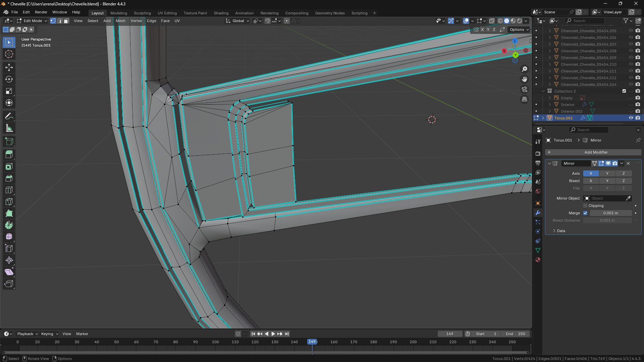Select the Smooth tool
This screenshot has height=362, width=644.
(x=9, y=237)
